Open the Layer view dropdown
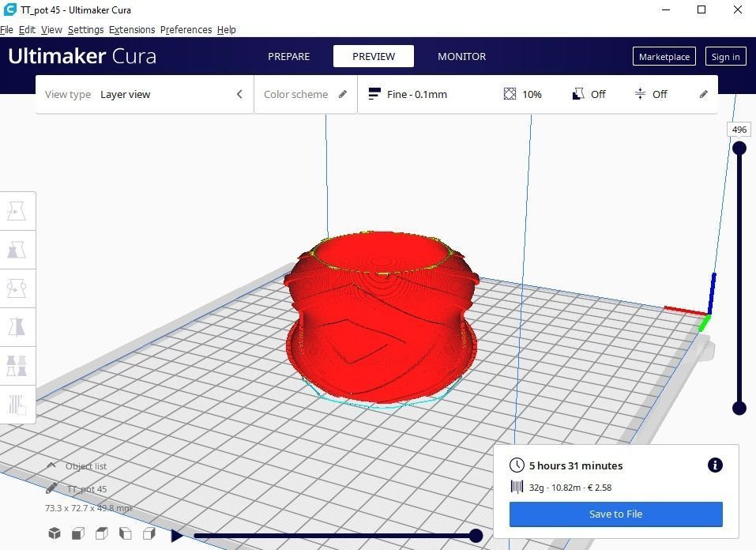The image size is (756, 550). click(126, 94)
